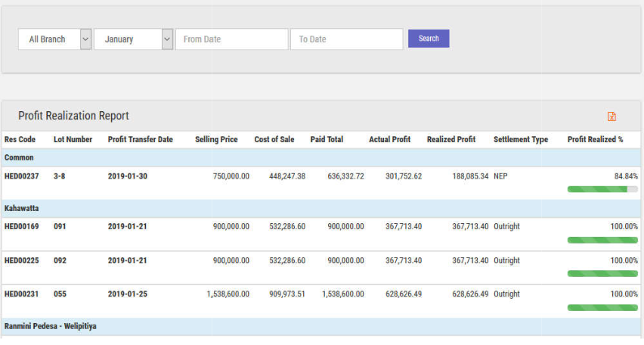Image resolution: width=644 pixels, height=345 pixels.
Task: Click the Profit Transfer Date column header
Action: 140,140
